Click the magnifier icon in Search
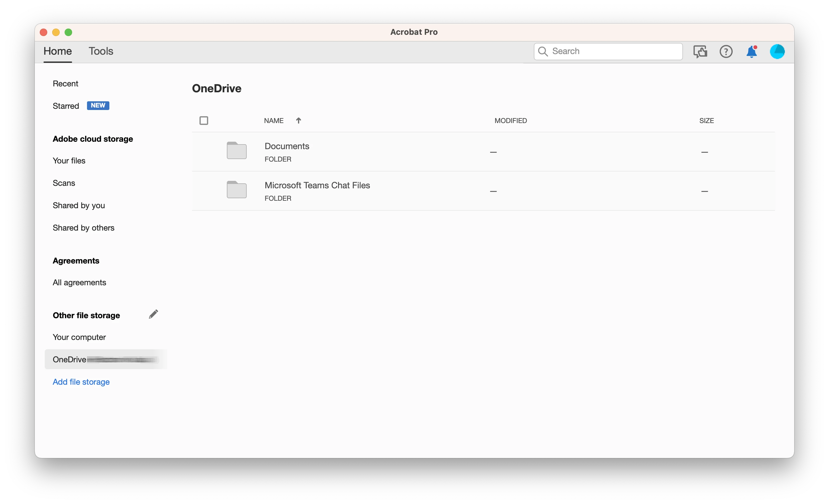The width and height of the screenshot is (829, 504). tap(543, 51)
